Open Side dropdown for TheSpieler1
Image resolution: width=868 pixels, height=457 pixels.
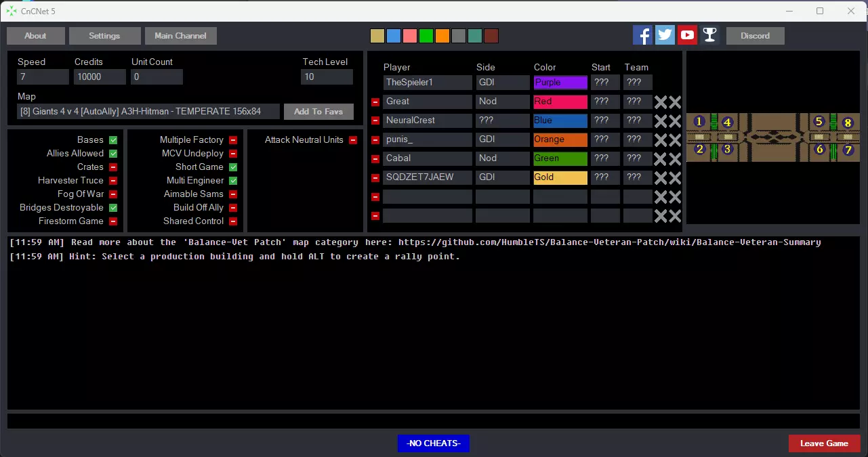click(502, 83)
